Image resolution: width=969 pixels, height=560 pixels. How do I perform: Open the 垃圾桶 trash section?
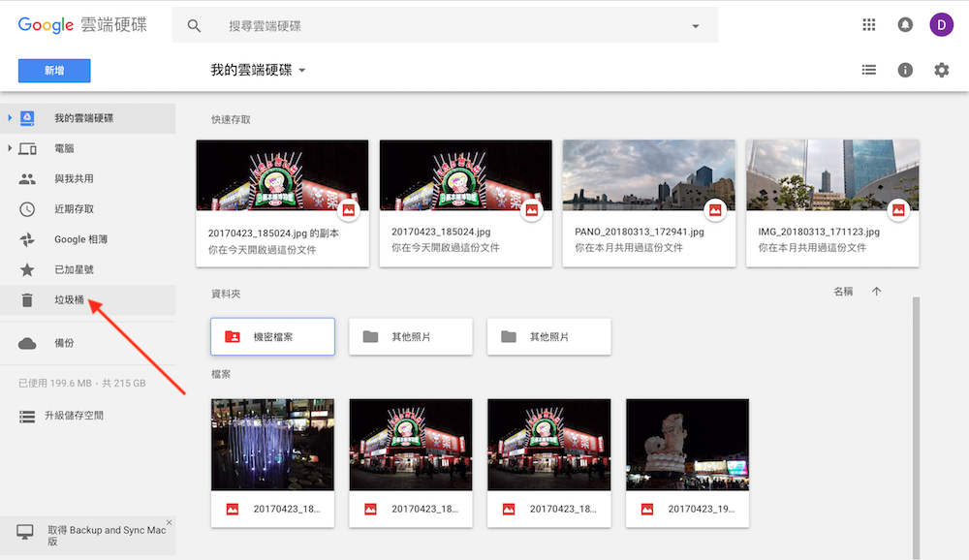tap(69, 300)
